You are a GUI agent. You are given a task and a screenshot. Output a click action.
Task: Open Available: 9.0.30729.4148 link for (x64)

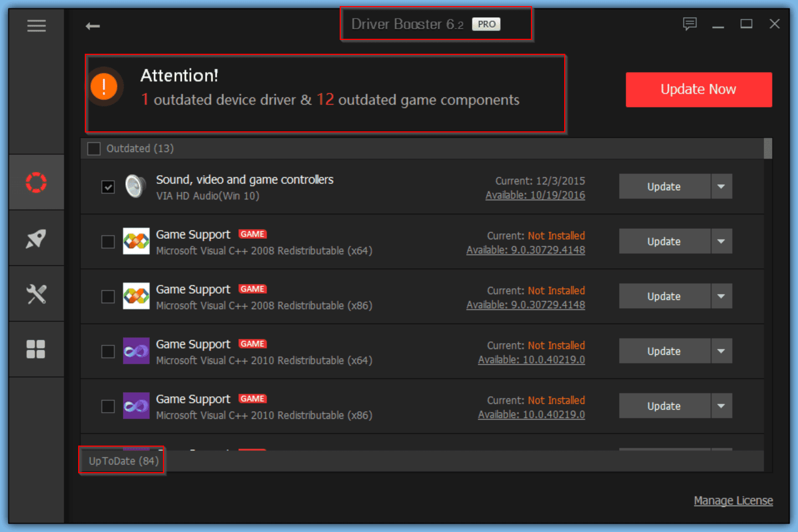[526, 250]
